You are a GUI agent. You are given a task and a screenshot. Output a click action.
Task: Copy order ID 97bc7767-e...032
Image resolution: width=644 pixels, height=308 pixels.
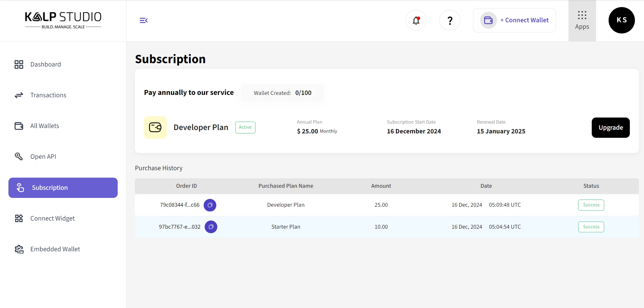(211, 227)
